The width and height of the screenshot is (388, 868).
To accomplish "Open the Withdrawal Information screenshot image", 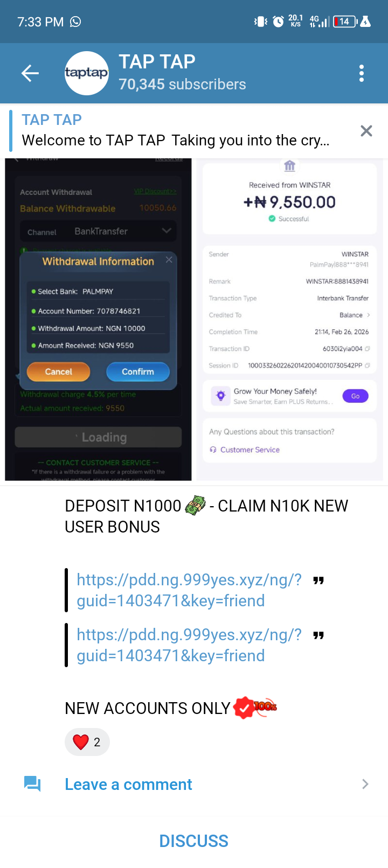I will [x=98, y=319].
